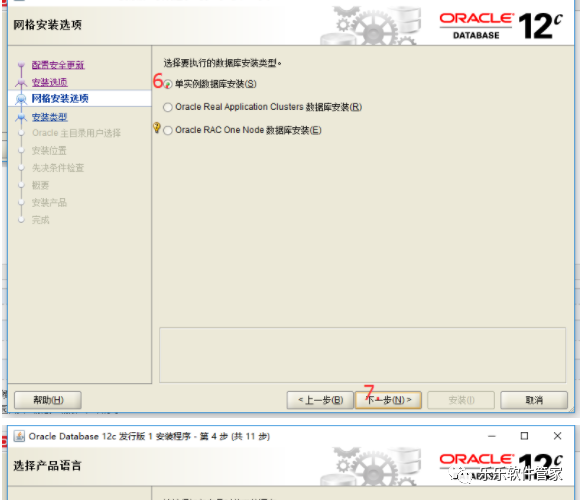This screenshot has height=500, width=581.
Task: Click 完成 step text in sidebar
Action: click(x=40, y=220)
